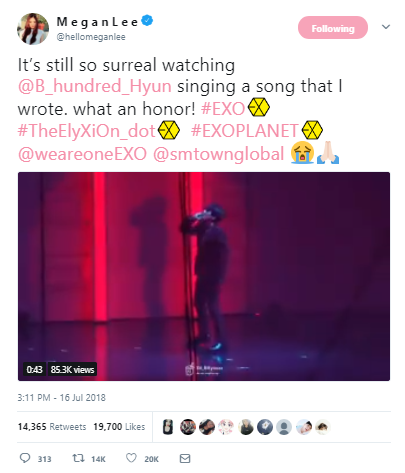Open the #EXO hashtag
The image size is (405, 473).
[223, 109]
